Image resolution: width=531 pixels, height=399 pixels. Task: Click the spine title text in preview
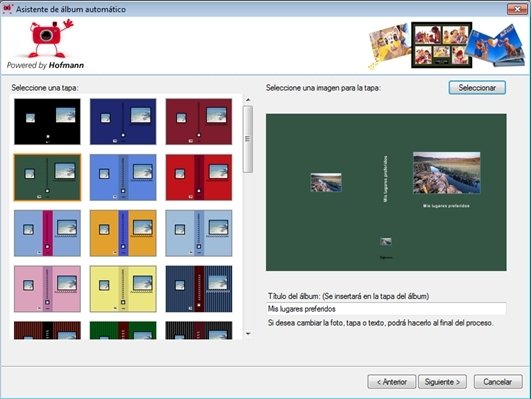(x=385, y=179)
